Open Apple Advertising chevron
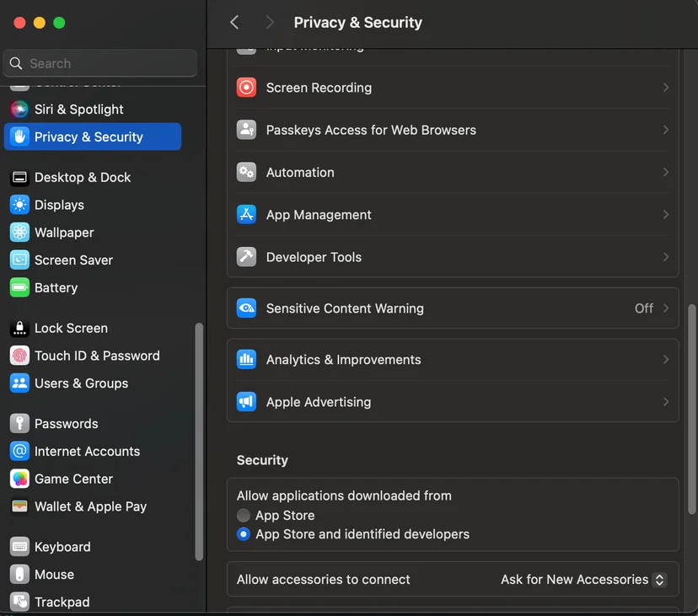 (665, 402)
